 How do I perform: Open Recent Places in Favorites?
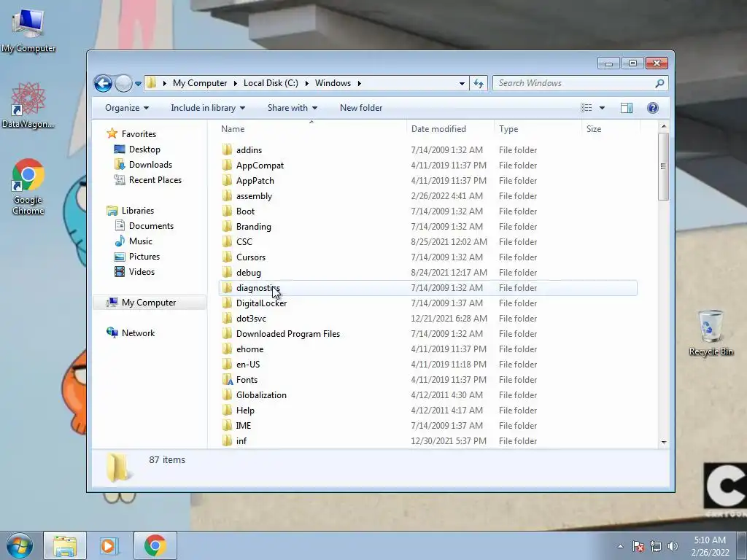(155, 180)
